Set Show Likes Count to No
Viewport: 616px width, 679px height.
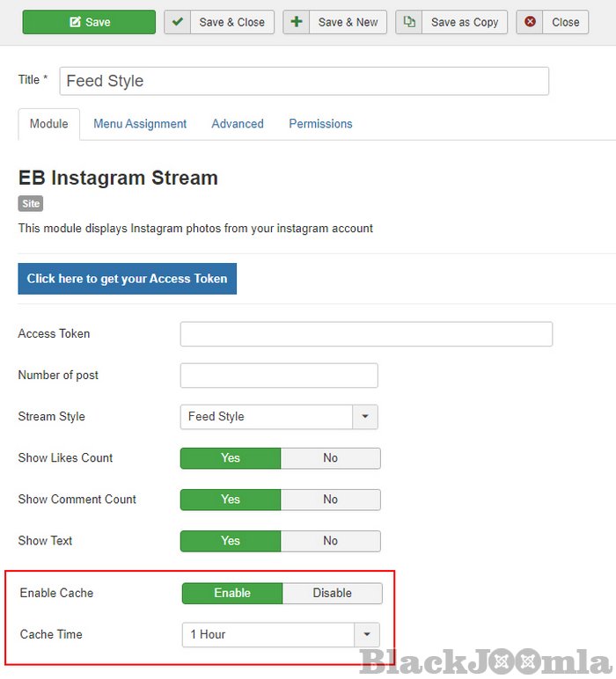[330, 458]
